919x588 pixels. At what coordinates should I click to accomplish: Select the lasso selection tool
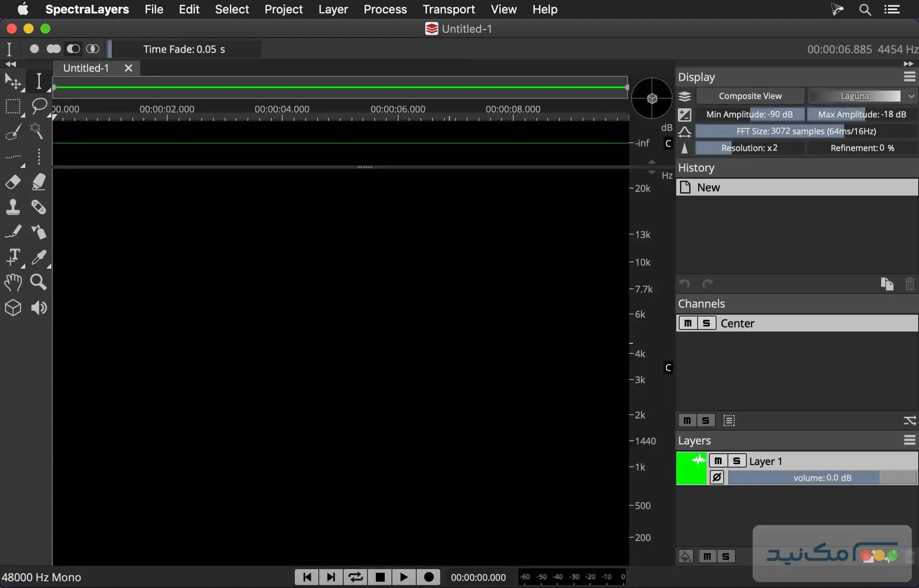coord(39,106)
